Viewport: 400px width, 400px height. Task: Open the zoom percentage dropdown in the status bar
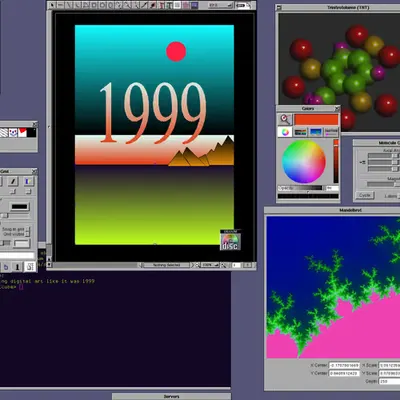210,265
